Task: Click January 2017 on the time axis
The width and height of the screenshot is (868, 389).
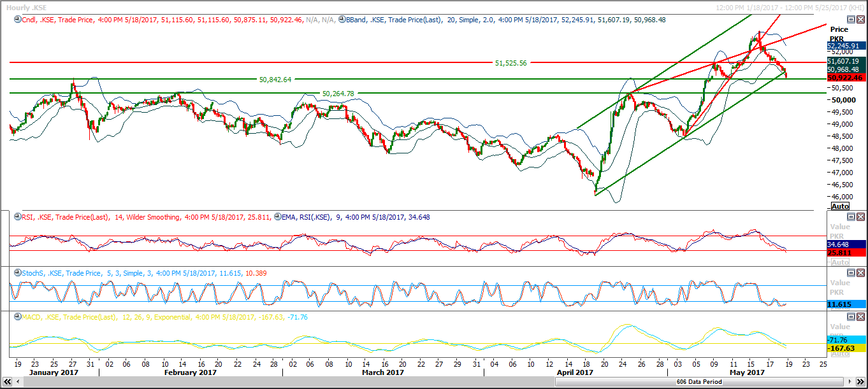Action: [x=54, y=372]
